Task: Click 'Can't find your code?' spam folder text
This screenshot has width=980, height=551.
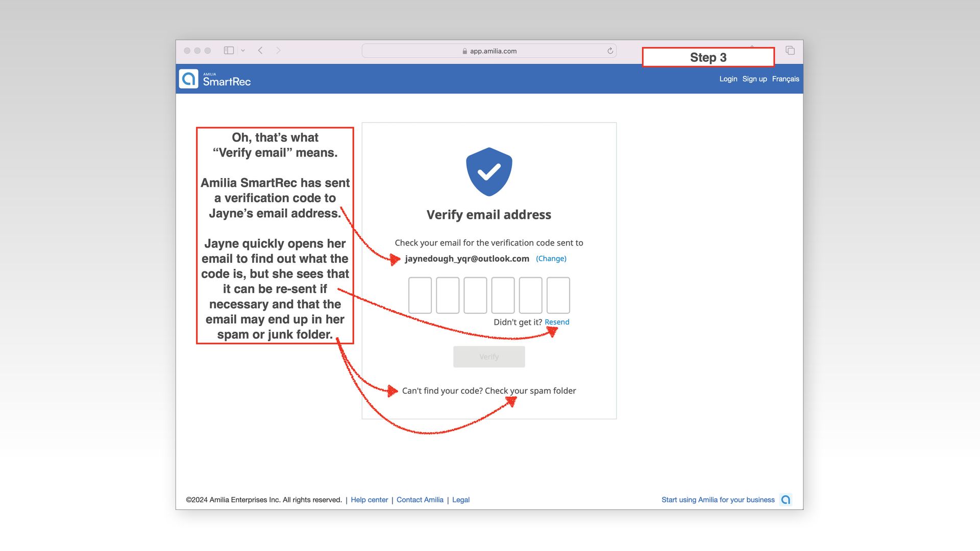Action: coord(489,391)
